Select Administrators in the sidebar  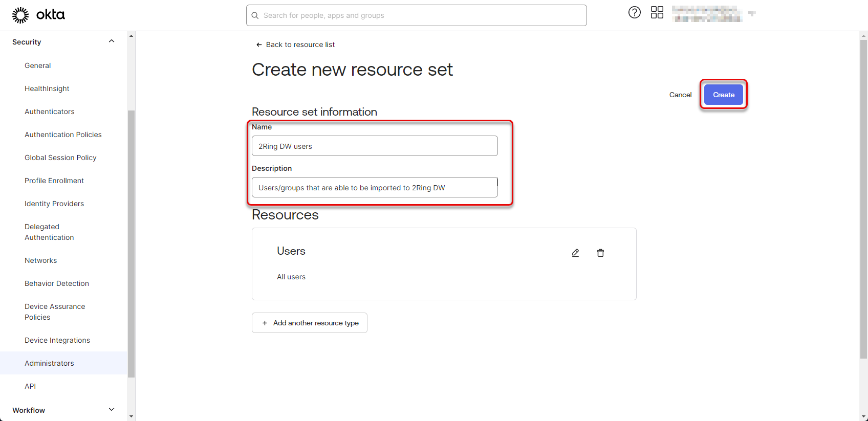pos(49,363)
